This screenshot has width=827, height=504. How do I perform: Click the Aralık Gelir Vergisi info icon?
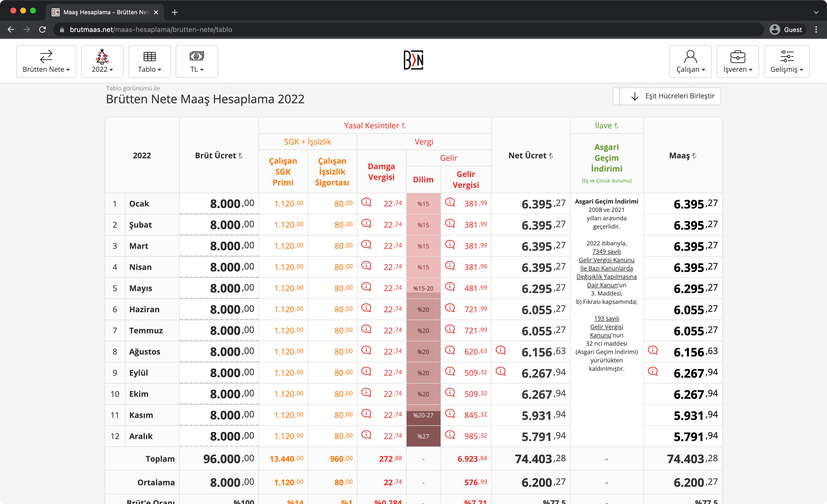[450, 435]
